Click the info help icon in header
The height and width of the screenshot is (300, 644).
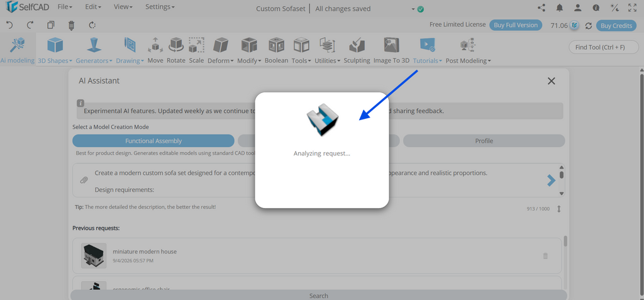tap(596, 8)
